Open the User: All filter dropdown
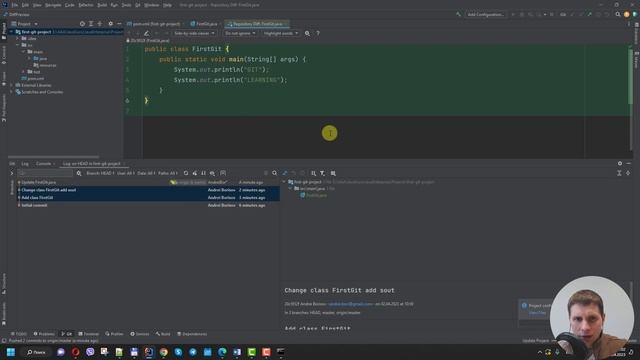 pyautogui.click(x=126, y=173)
